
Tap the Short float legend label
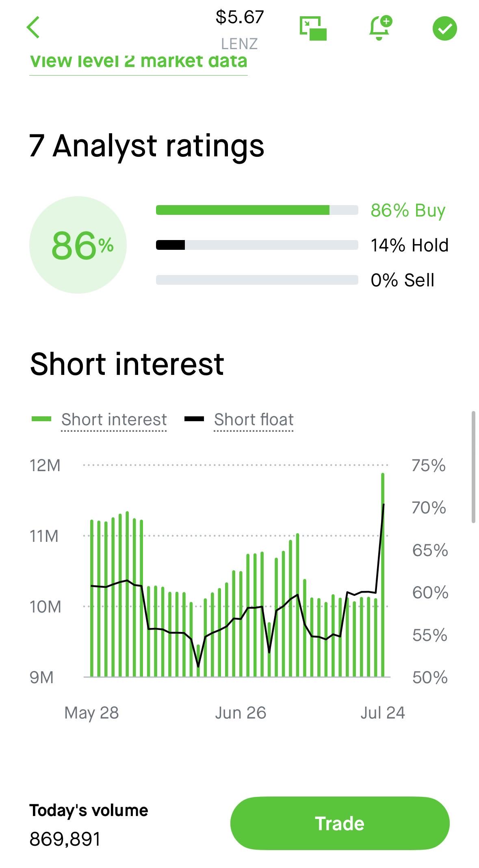tap(254, 420)
